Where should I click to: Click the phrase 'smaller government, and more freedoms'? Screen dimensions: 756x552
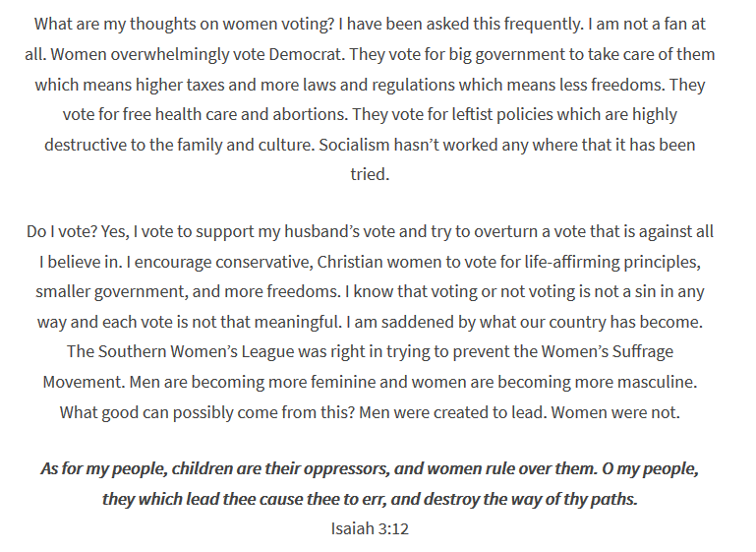click(186, 292)
